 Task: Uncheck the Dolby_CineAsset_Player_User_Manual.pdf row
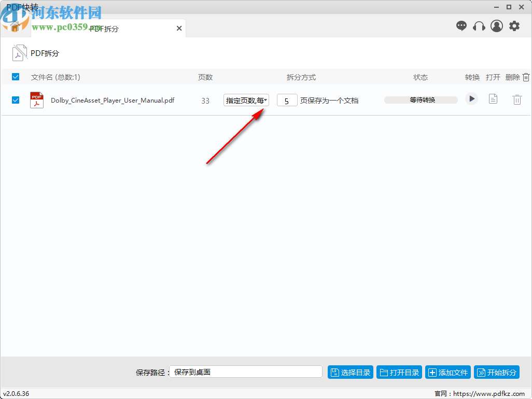coord(15,99)
